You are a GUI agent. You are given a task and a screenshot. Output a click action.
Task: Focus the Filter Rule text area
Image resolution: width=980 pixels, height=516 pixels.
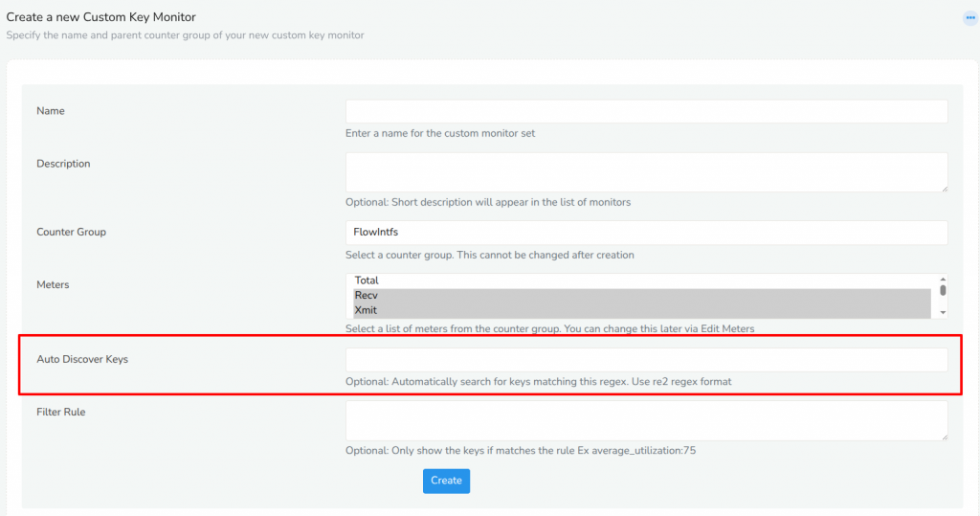(x=646, y=420)
